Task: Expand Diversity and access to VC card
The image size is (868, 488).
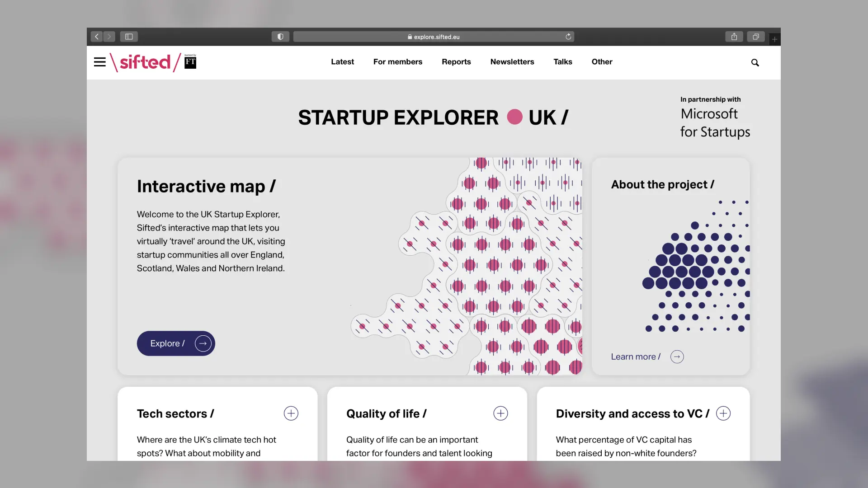Action: [x=723, y=413]
